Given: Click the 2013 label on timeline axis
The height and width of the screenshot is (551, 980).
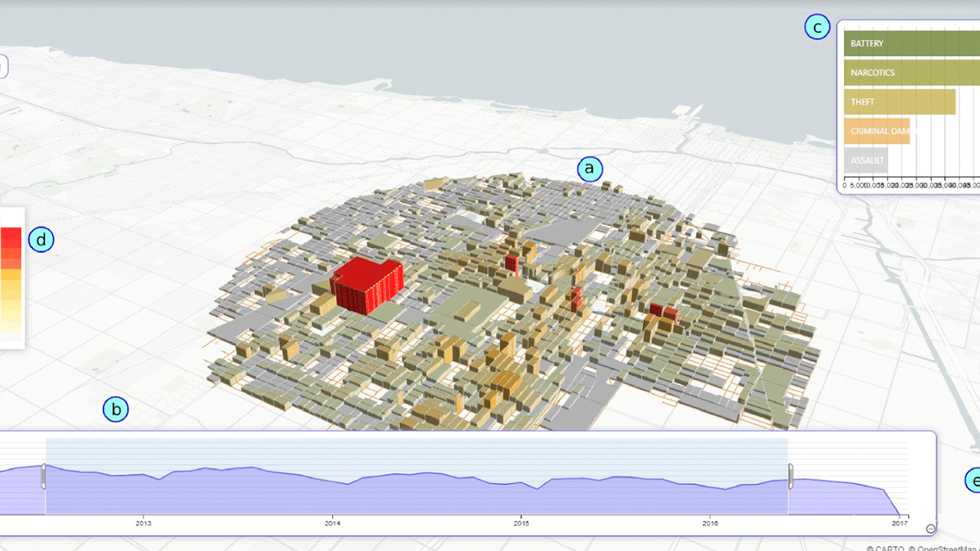Looking at the screenshot, I should (143, 523).
